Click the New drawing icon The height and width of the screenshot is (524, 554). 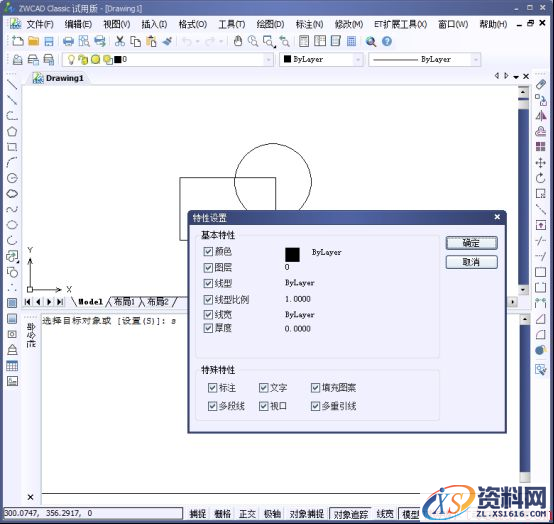point(17,41)
